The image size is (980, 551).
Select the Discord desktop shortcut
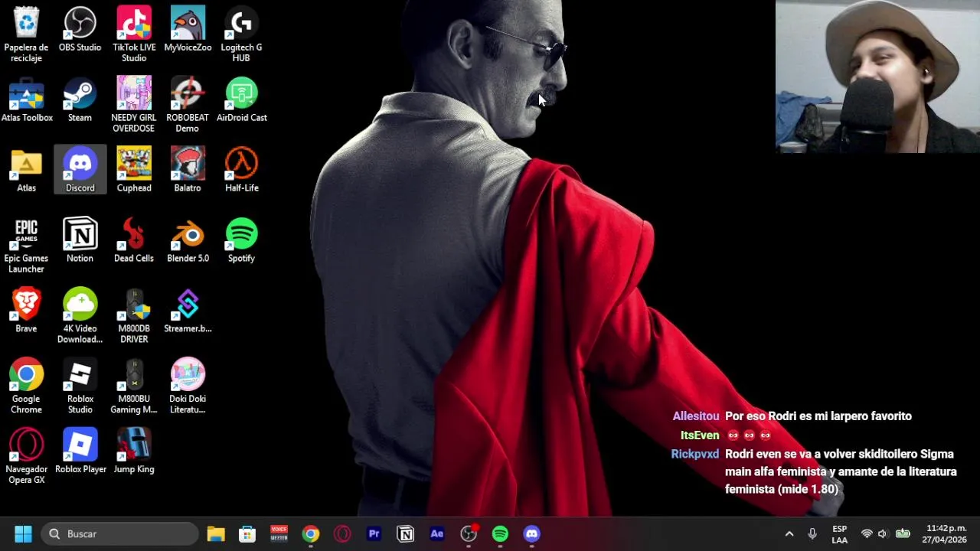point(80,171)
